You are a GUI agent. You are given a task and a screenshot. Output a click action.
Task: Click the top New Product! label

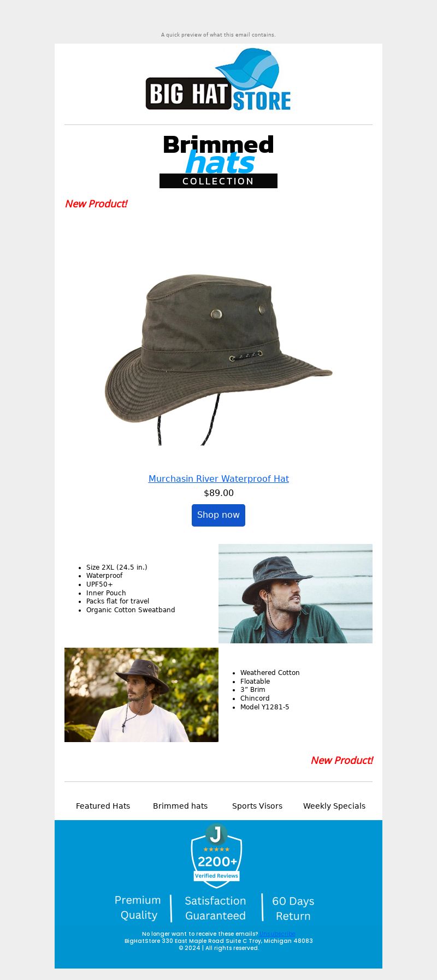pyautogui.click(x=96, y=204)
